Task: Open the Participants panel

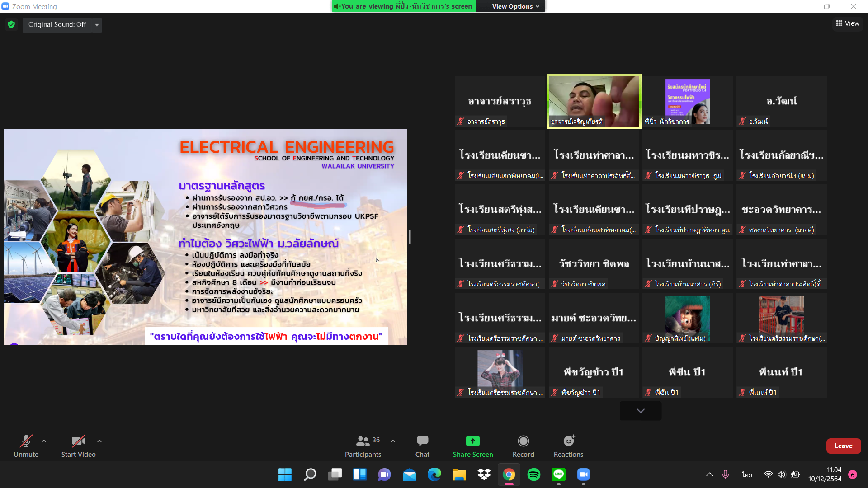Action: coord(363,446)
